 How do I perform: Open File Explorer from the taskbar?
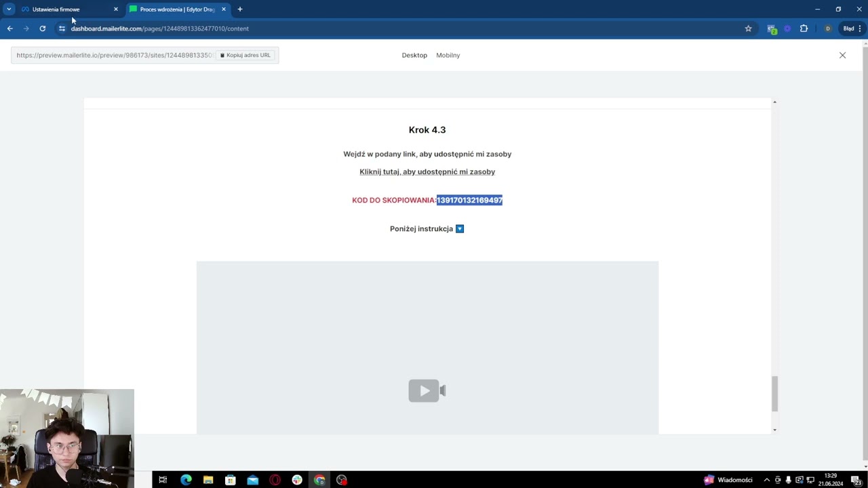(x=208, y=480)
